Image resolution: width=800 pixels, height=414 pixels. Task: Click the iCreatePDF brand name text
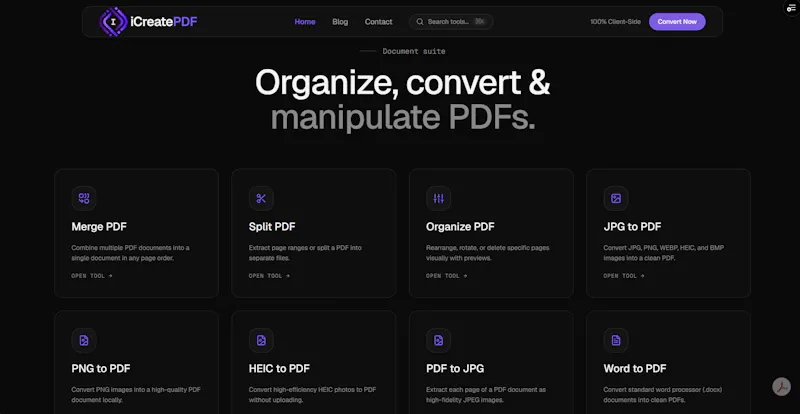click(164, 22)
